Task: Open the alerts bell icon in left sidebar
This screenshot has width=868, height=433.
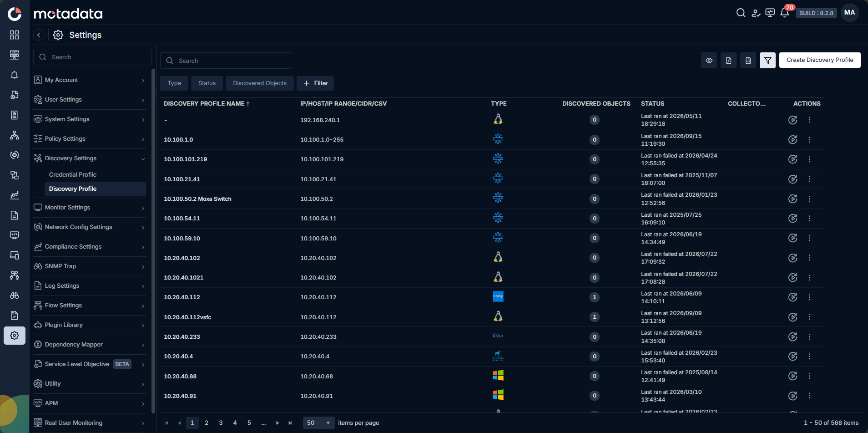Action: click(x=15, y=75)
